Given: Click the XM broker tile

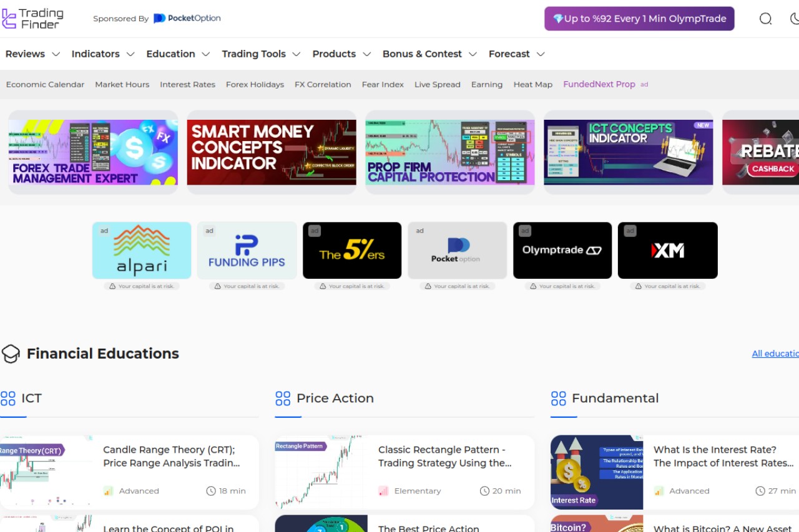Looking at the screenshot, I should [x=668, y=250].
